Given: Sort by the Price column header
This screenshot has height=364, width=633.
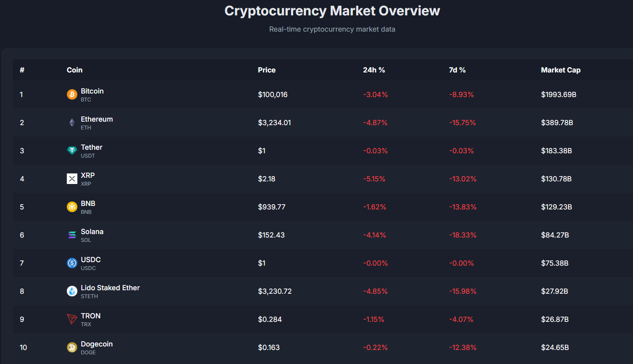Looking at the screenshot, I should tap(267, 70).
